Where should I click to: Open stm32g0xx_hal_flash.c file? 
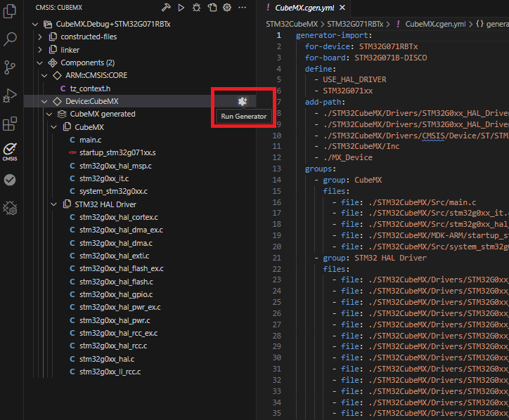pos(116,282)
